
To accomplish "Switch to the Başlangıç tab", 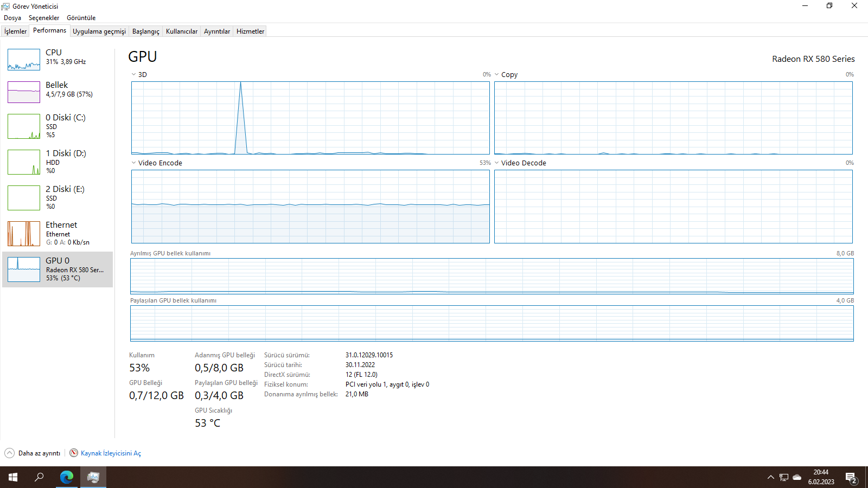I will (146, 31).
